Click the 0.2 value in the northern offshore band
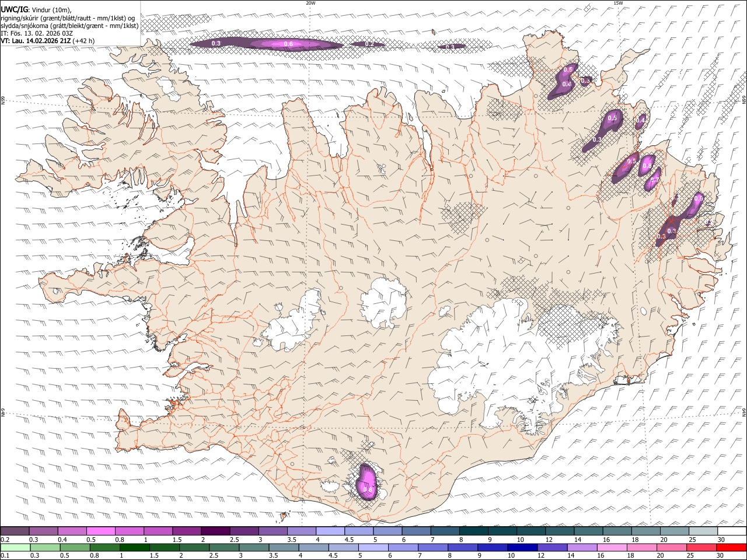The image size is (747, 560). (x=369, y=44)
